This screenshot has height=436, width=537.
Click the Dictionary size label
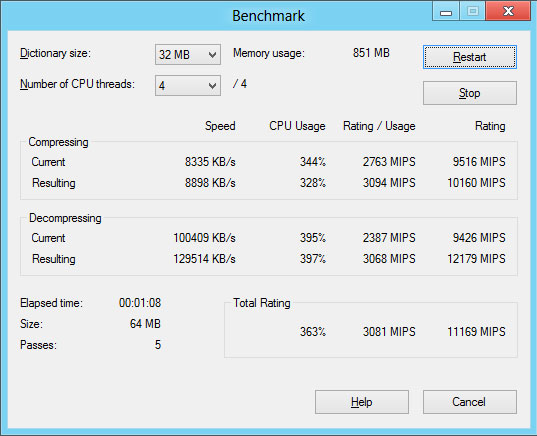click(x=55, y=53)
